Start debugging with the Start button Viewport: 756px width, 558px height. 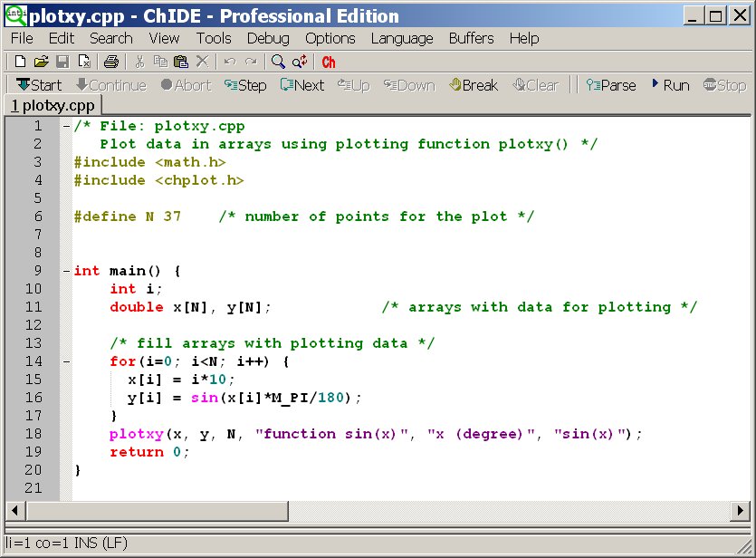[39, 85]
